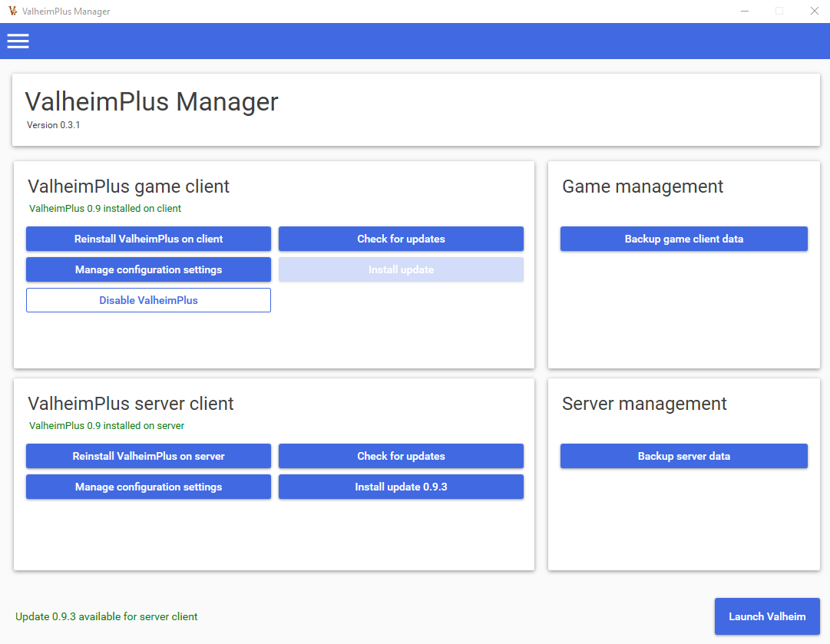Manage game client configuration settings
Screen dimensions: 830x644
pos(148,269)
